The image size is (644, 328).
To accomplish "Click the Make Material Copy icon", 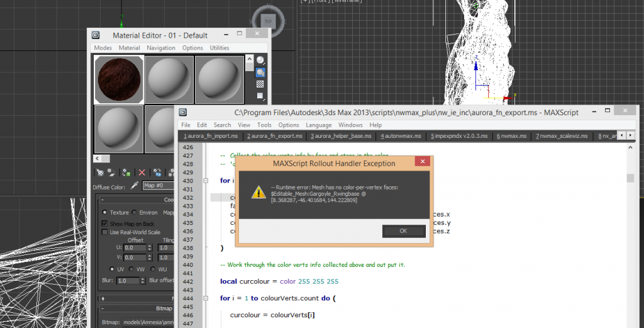I will 157,172.
